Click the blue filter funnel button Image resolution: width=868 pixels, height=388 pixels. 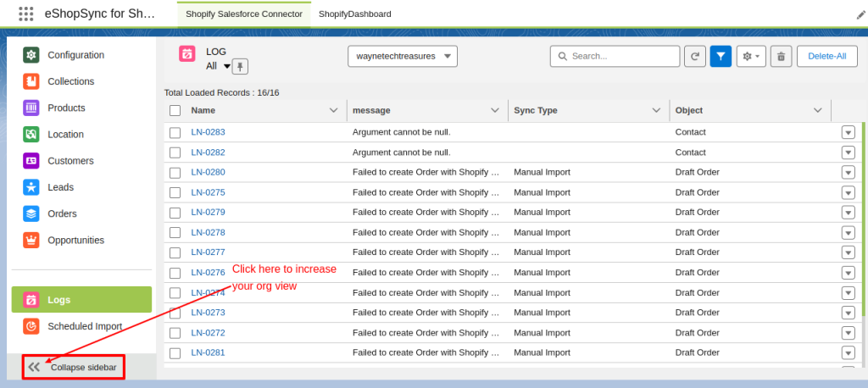coord(721,57)
